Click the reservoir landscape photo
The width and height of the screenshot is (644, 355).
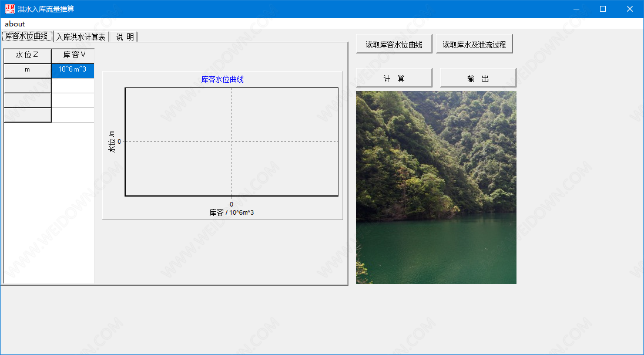[x=436, y=187]
